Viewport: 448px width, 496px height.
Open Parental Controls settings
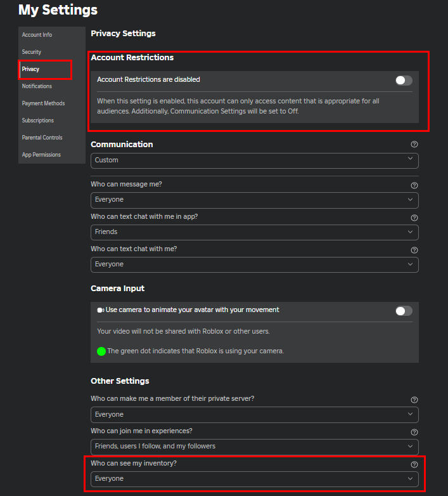point(42,138)
